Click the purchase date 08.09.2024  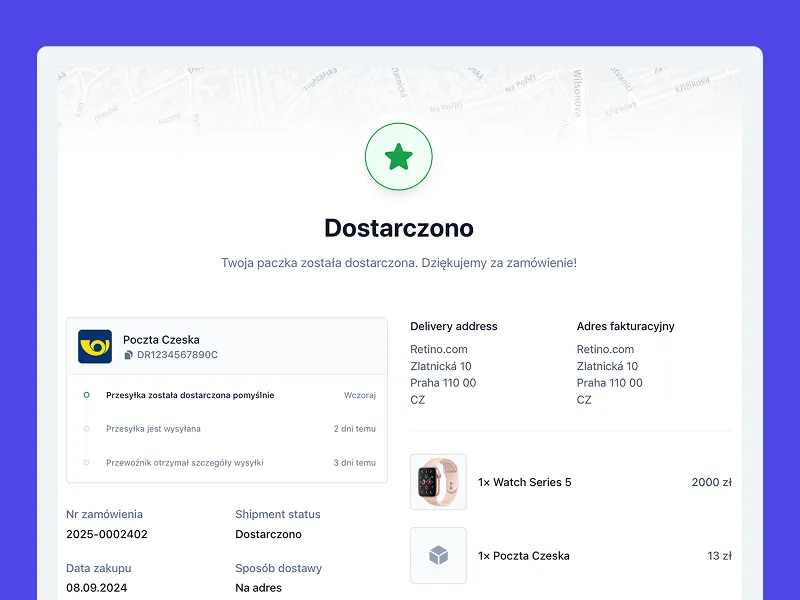click(98, 588)
